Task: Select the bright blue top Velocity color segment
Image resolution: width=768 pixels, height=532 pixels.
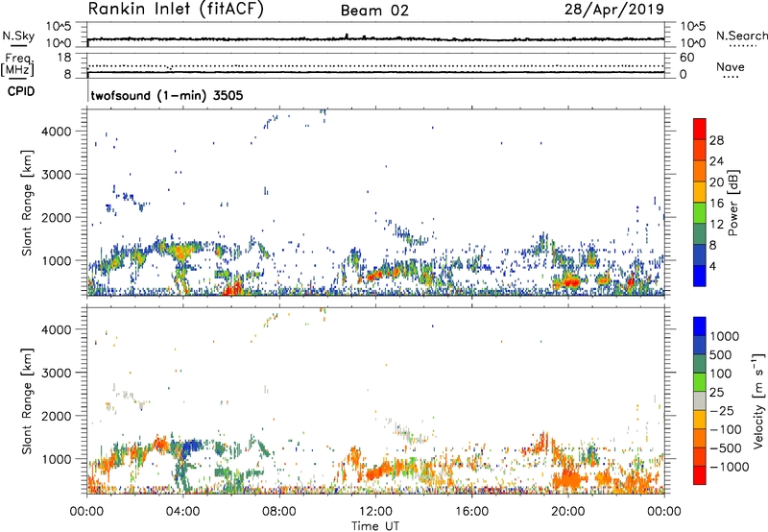Action: tap(700, 326)
